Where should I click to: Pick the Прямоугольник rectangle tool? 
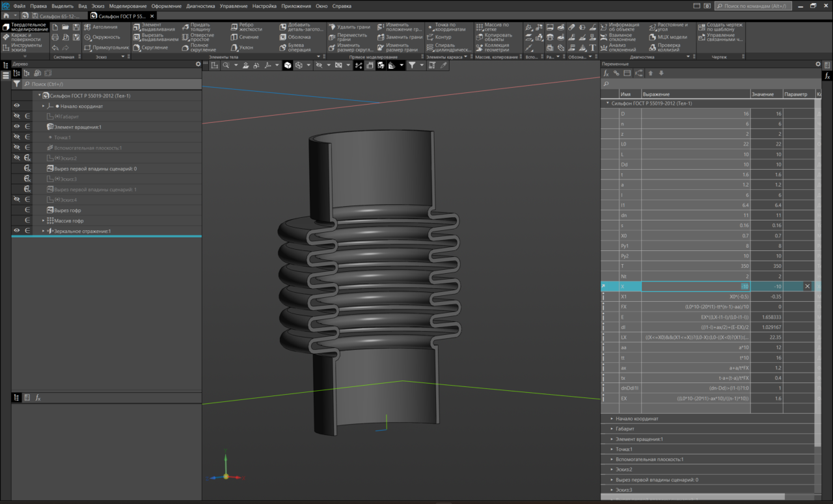coord(106,47)
